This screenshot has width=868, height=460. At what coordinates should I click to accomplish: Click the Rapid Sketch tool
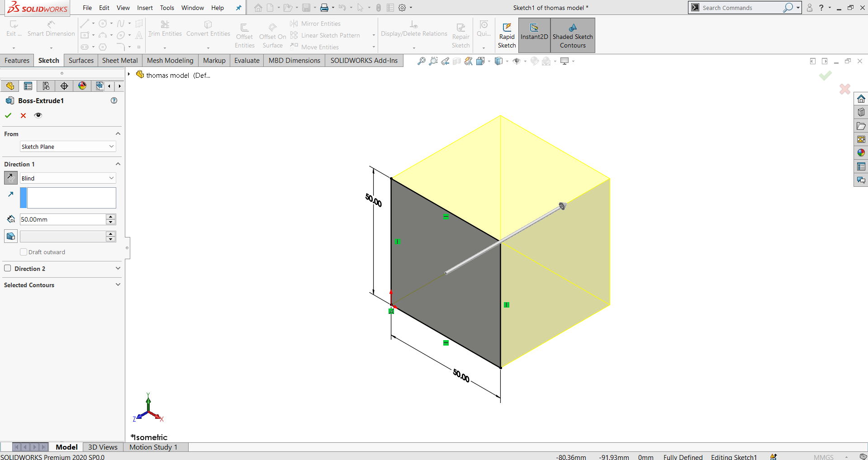(x=507, y=35)
